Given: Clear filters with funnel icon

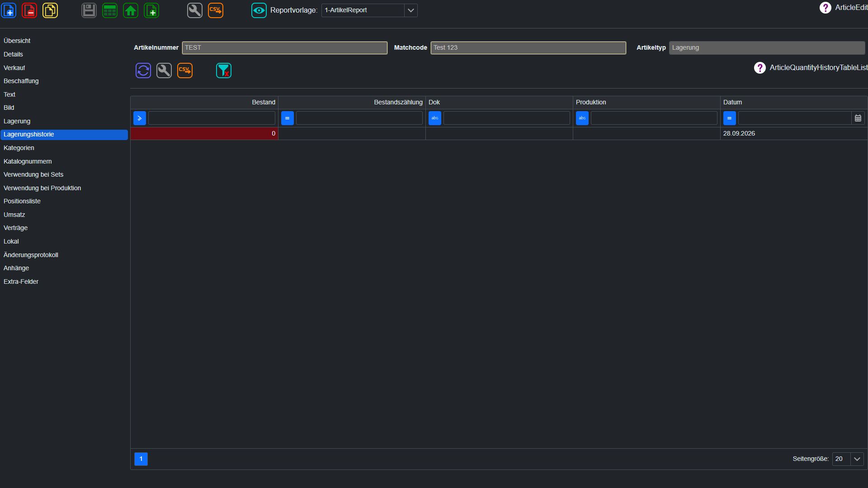Looking at the screenshot, I should pyautogui.click(x=224, y=70).
